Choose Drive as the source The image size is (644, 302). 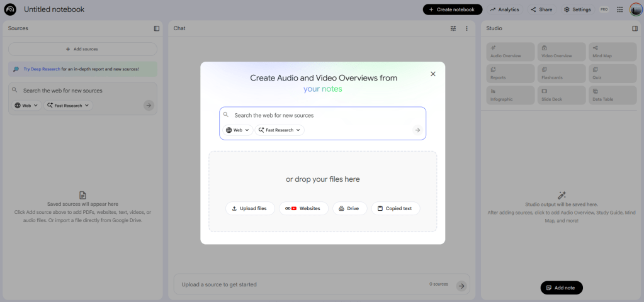349,208
